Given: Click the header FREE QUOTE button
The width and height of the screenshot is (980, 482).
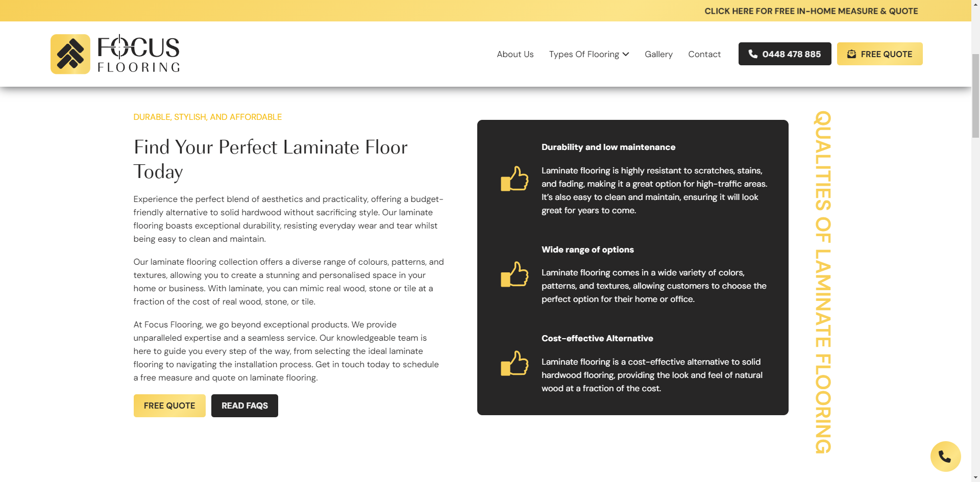Looking at the screenshot, I should click(x=879, y=54).
